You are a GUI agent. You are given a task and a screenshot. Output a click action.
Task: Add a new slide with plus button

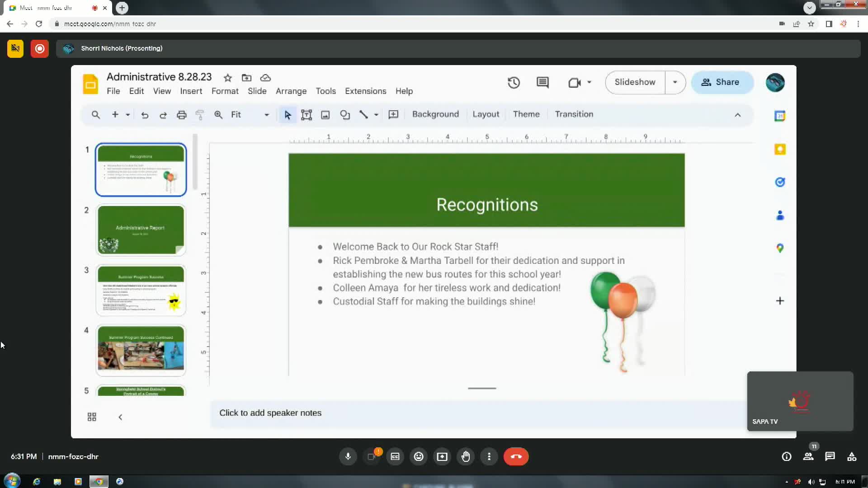coord(115,115)
